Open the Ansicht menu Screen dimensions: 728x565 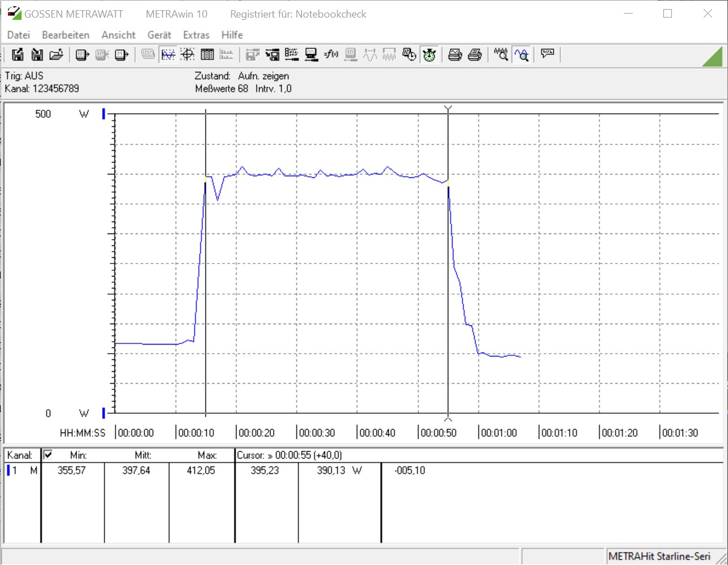coord(118,35)
